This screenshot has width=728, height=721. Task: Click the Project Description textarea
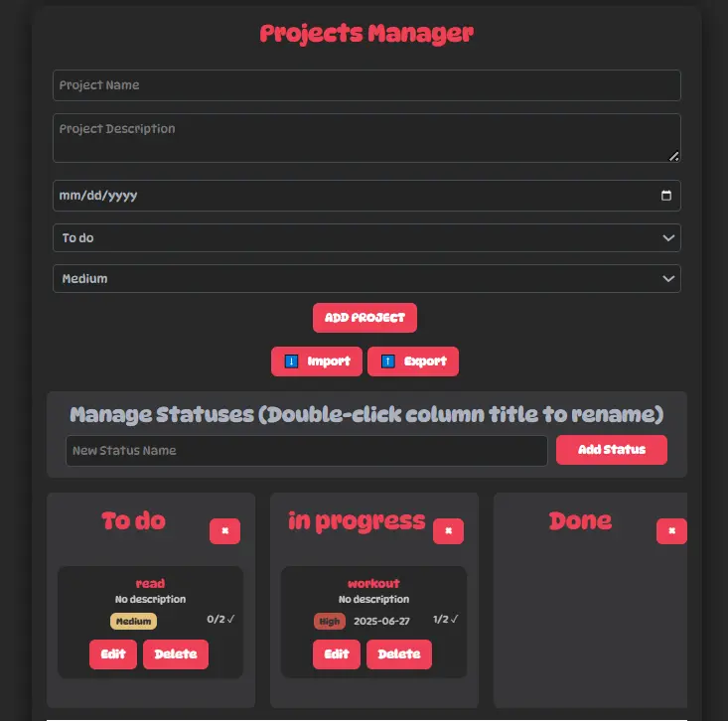(366, 138)
